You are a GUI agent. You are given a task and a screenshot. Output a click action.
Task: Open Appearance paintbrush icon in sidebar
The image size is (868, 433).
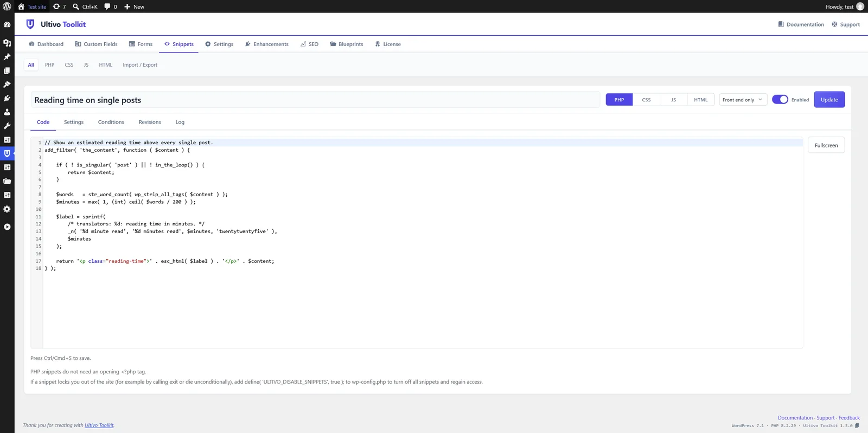click(x=7, y=85)
